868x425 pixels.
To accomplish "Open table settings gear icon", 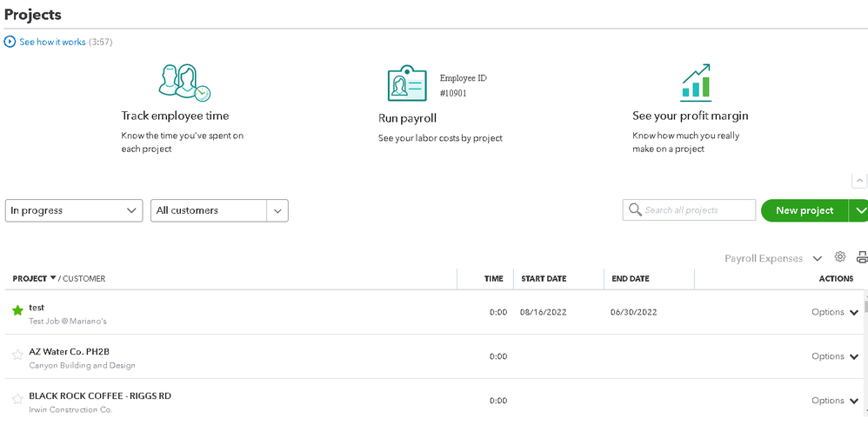I will point(840,257).
